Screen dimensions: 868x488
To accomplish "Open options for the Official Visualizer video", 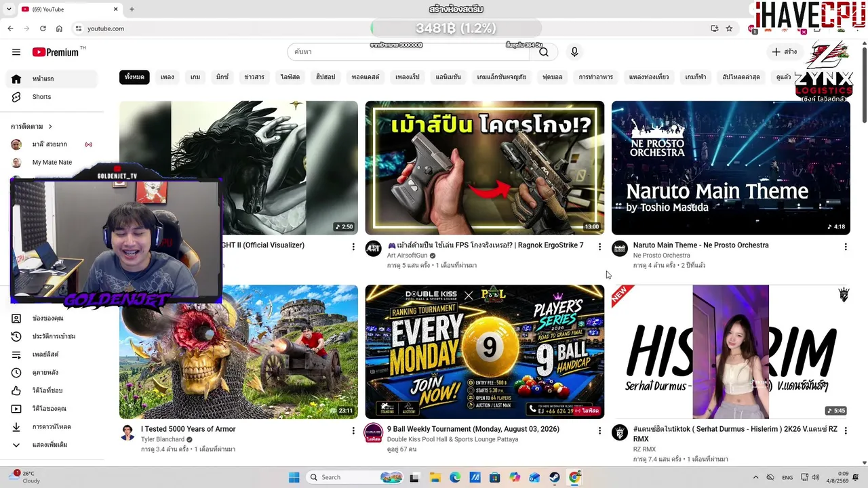I will (353, 247).
